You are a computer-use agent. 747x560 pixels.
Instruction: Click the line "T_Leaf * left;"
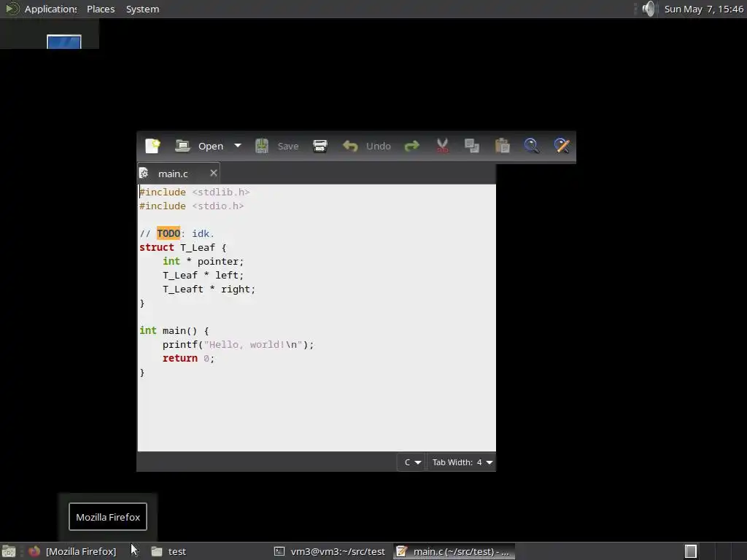tap(203, 275)
